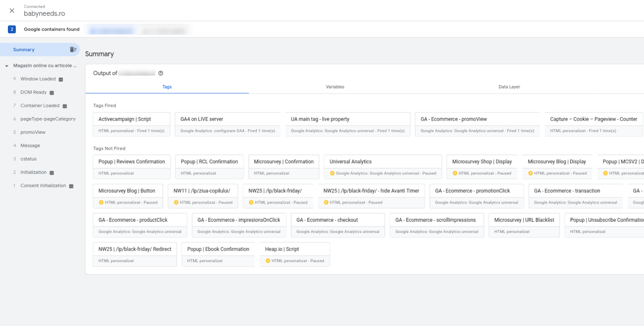
Task: Click the API icon next to DOM Ready
Action: 52,93
